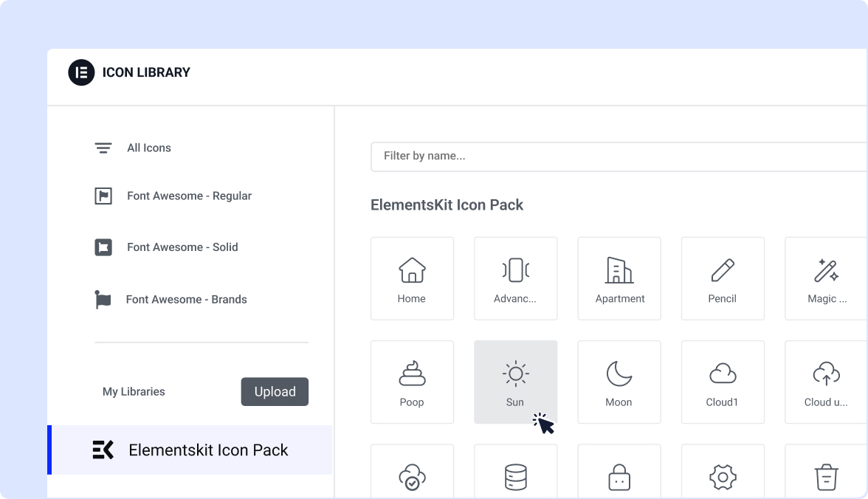Image resolution: width=868 pixels, height=499 pixels.
Task: Switch to Font Awesome - Regular tab
Action: coord(173,196)
